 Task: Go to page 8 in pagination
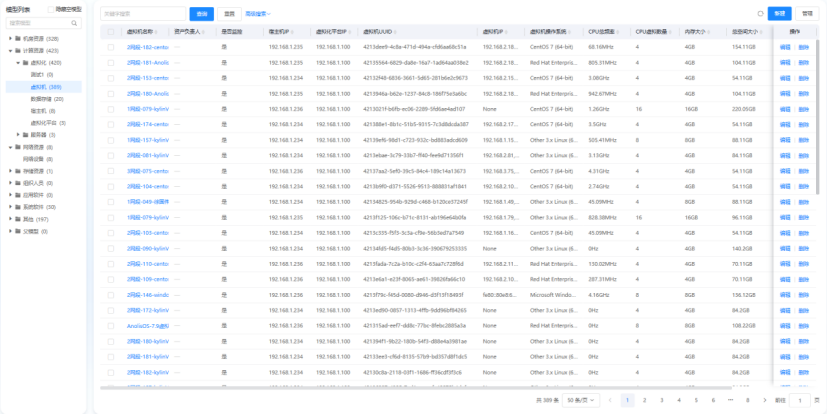(747, 400)
